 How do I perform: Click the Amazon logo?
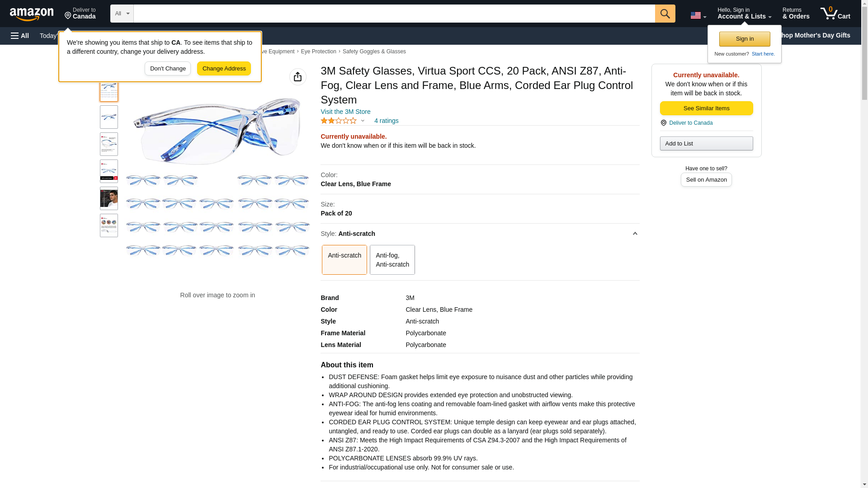coord(32,14)
